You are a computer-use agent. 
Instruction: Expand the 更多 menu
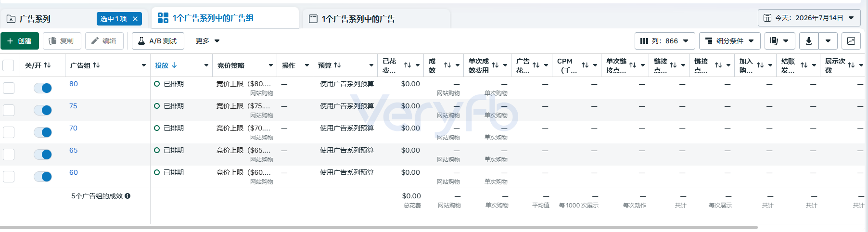(x=207, y=41)
